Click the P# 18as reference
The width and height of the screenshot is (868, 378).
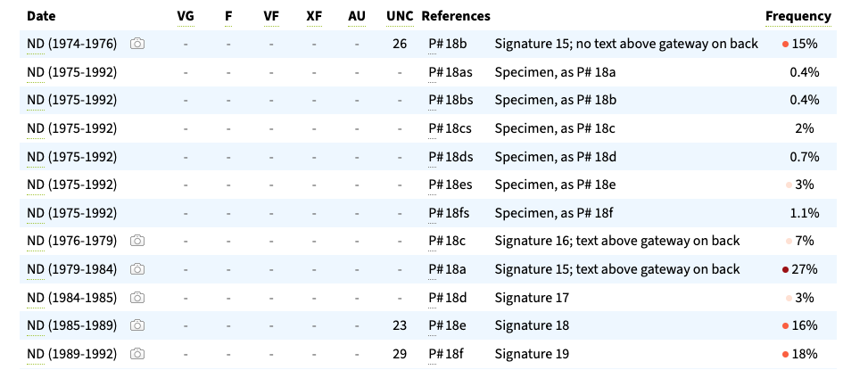pos(450,71)
